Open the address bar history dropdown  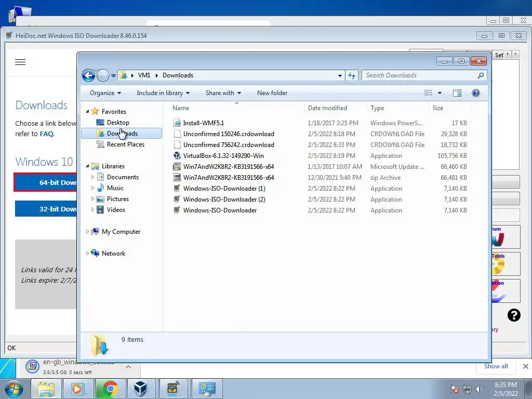(x=340, y=76)
